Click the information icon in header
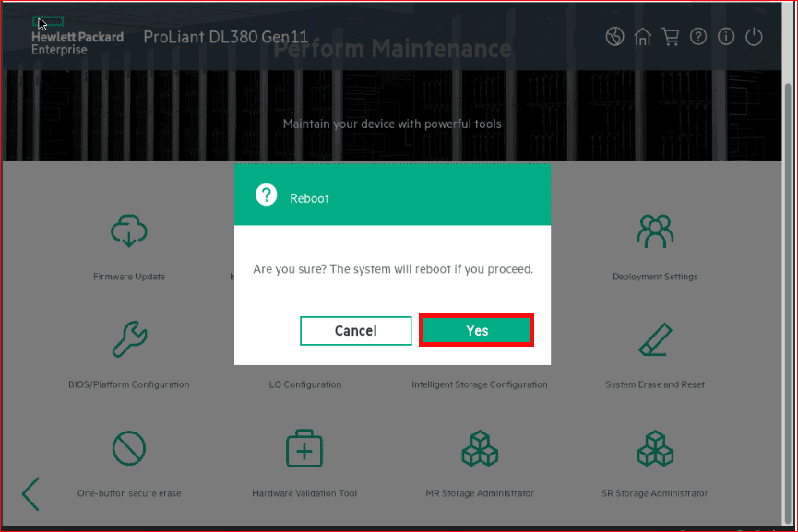 click(x=726, y=37)
